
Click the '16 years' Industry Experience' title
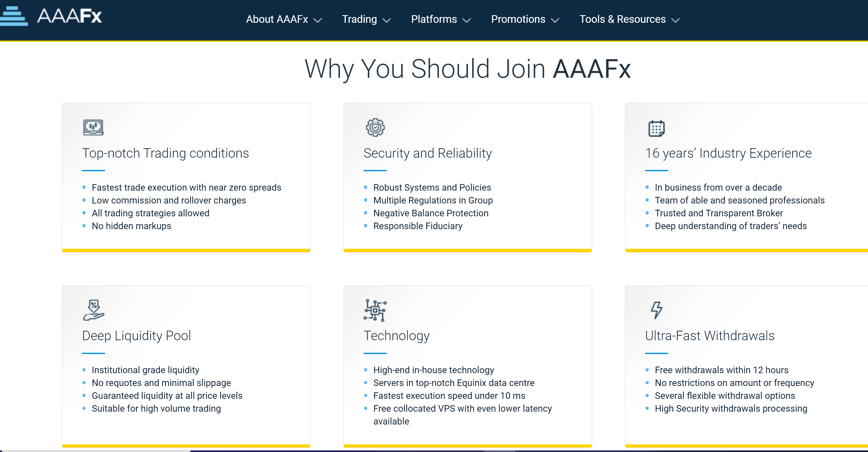click(728, 153)
